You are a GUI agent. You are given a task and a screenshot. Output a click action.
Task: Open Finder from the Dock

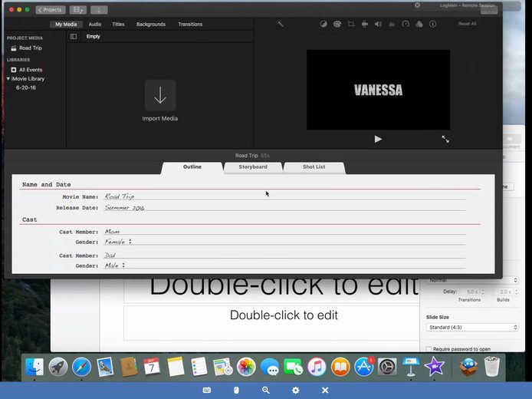[x=34, y=367]
